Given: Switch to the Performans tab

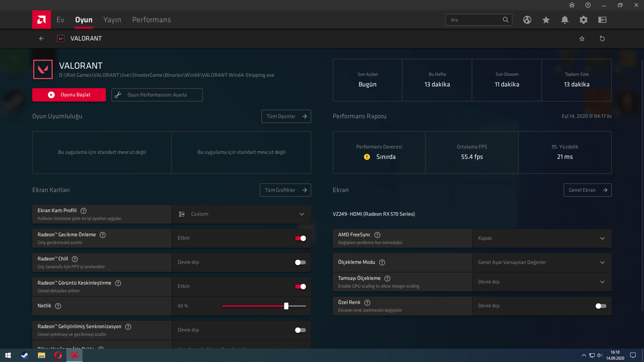Looking at the screenshot, I should pyautogui.click(x=152, y=20).
